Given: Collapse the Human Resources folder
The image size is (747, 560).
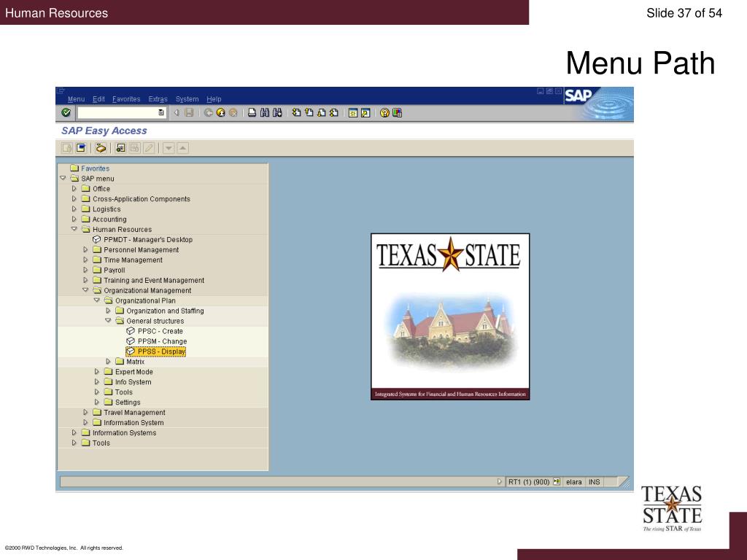Looking at the screenshot, I should [74, 229].
